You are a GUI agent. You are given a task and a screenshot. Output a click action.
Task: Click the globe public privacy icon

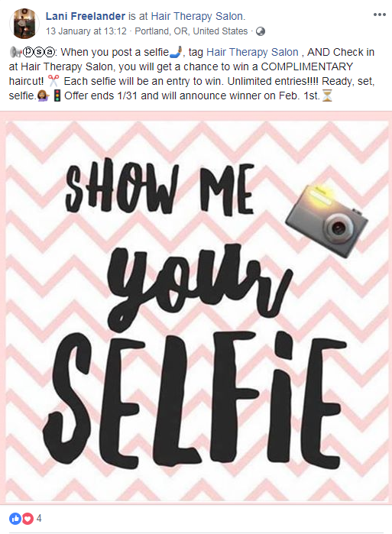[x=261, y=31]
